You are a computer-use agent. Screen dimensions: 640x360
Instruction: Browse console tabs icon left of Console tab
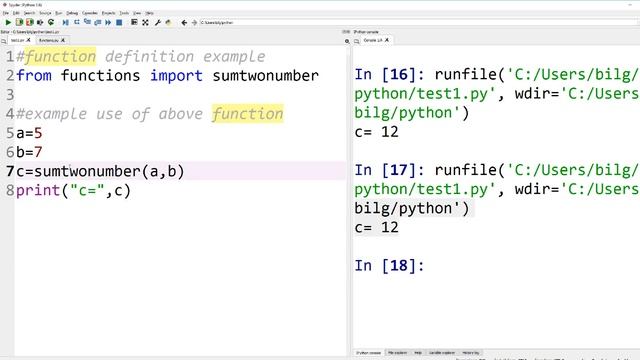click(357, 41)
